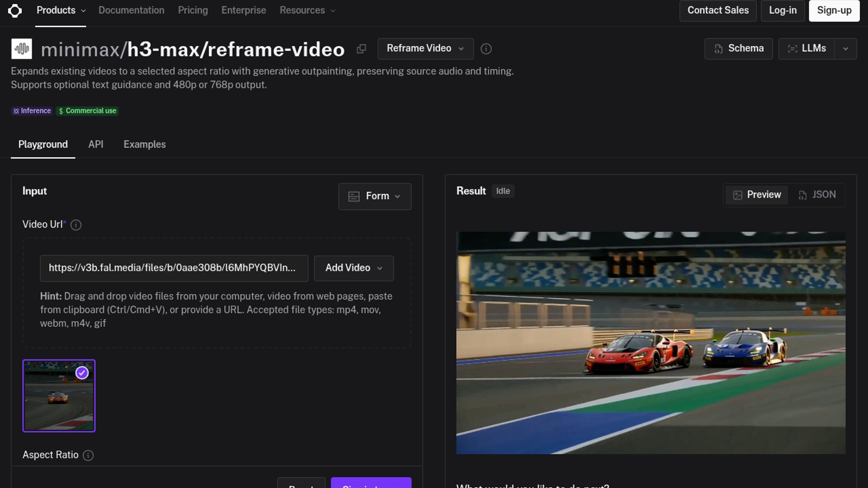Navigate to Enterprise

point(244,10)
